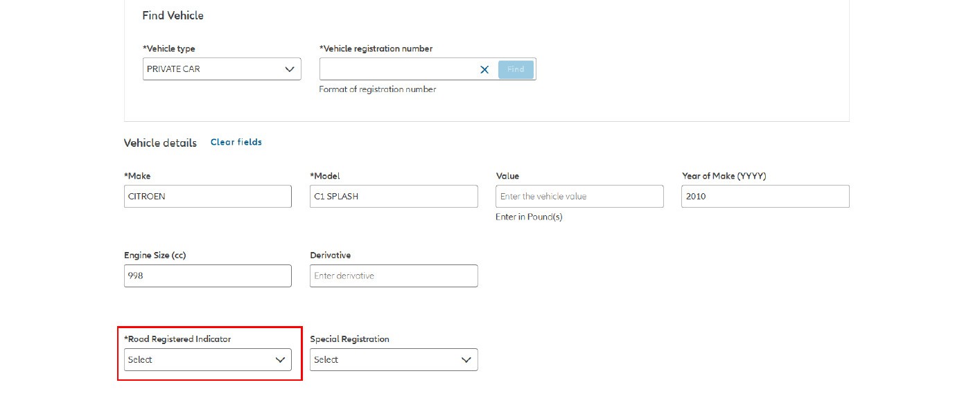980x405 pixels.
Task: Click the Find button
Action: tap(516, 69)
